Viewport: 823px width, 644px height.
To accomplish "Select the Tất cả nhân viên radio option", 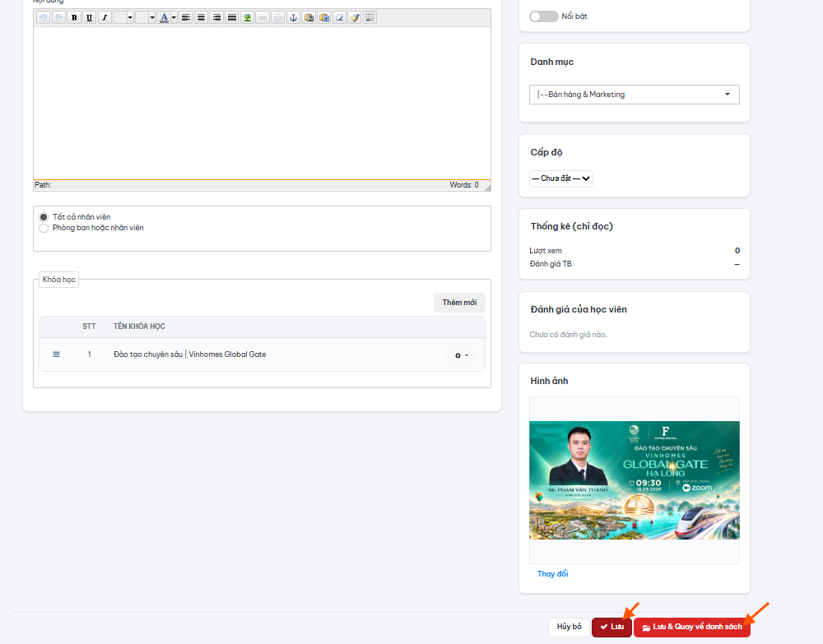I will pos(44,217).
